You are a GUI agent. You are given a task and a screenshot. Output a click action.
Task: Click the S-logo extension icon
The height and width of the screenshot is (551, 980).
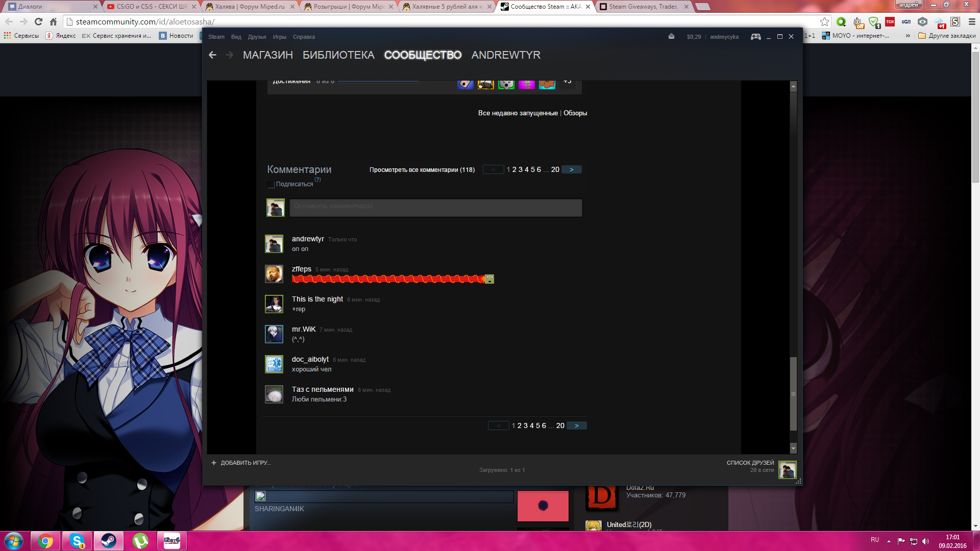click(955, 22)
